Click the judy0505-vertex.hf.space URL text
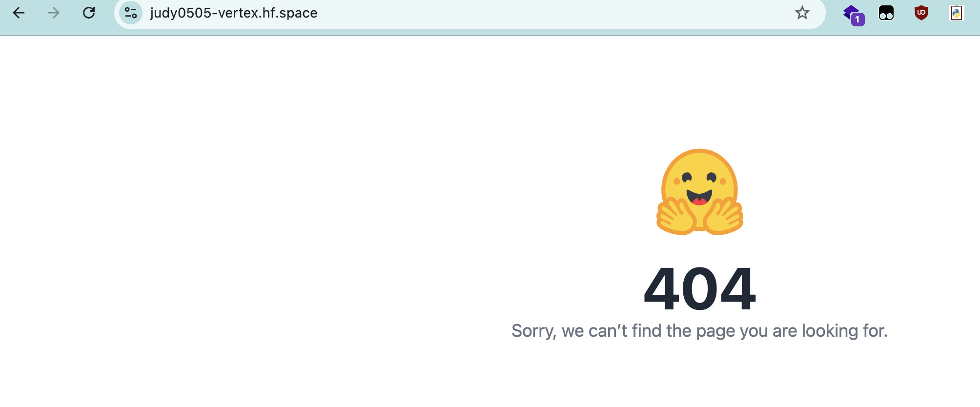 point(234,13)
